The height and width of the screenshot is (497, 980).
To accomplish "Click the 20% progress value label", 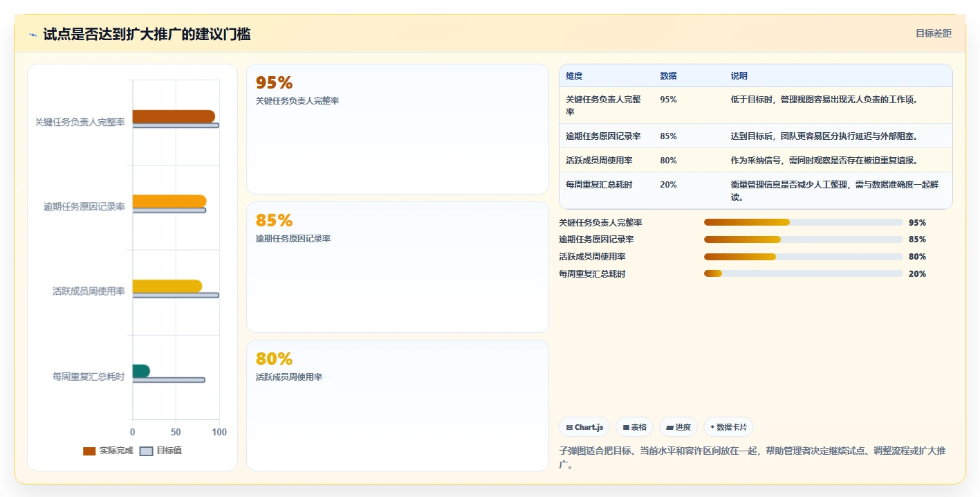I will (917, 274).
